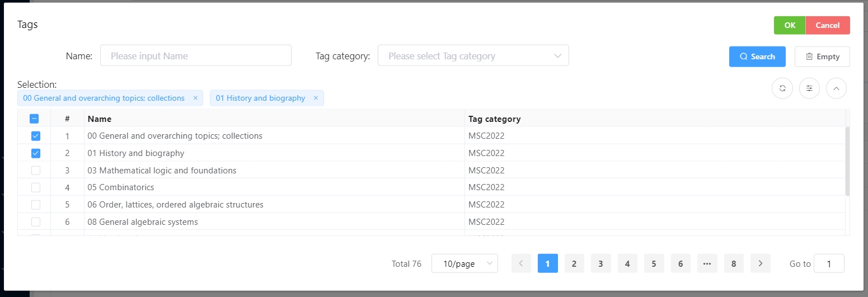The height and width of the screenshot is (297, 868).
Task: Uncheck '00 General and overarching topics' row
Action: [36, 136]
